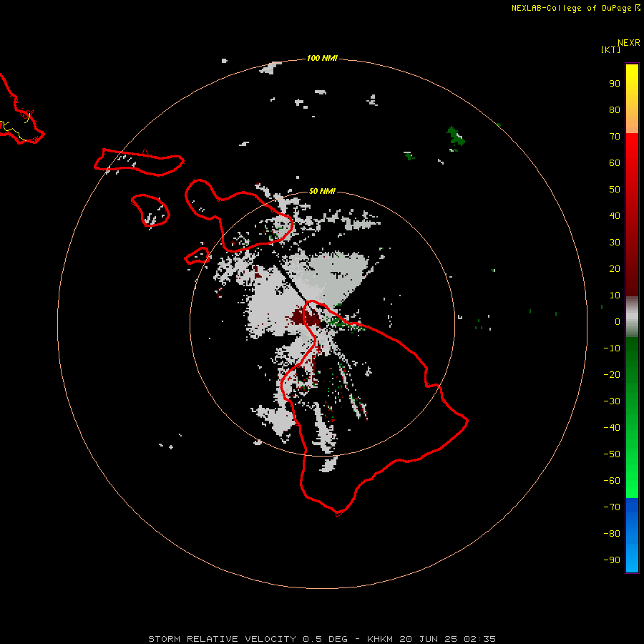Viewport: 644px width, 644px height.
Task: Click the -20 scale value
Action: [612, 375]
